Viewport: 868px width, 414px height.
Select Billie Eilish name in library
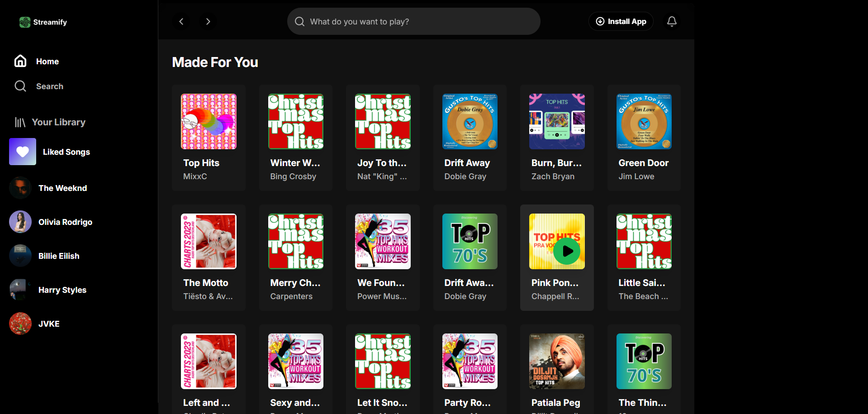(59, 256)
